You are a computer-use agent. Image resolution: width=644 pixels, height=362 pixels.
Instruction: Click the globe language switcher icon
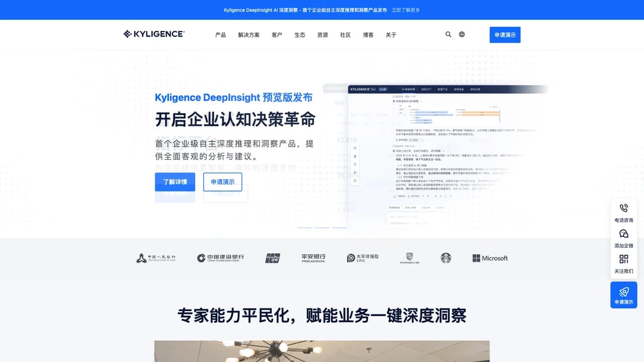click(462, 35)
